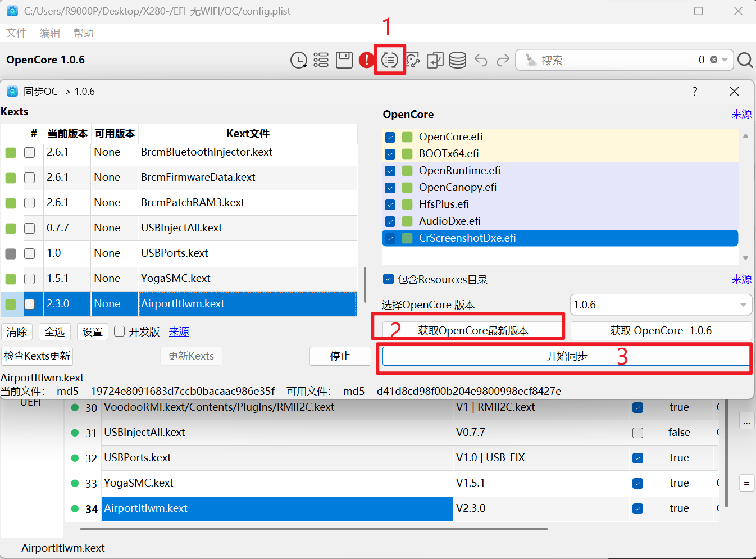Click the red exclamation validation icon

point(366,60)
